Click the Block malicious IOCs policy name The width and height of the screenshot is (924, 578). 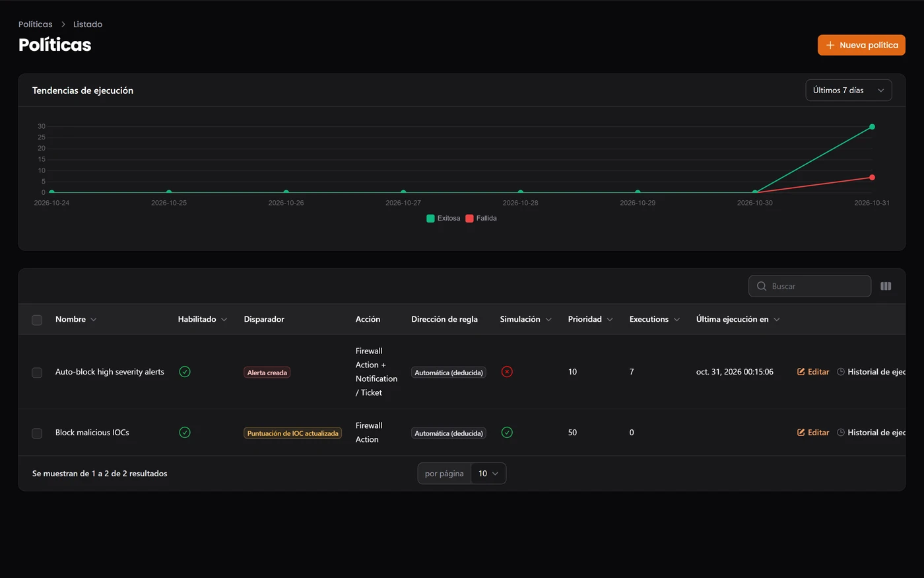click(x=92, y=433)
